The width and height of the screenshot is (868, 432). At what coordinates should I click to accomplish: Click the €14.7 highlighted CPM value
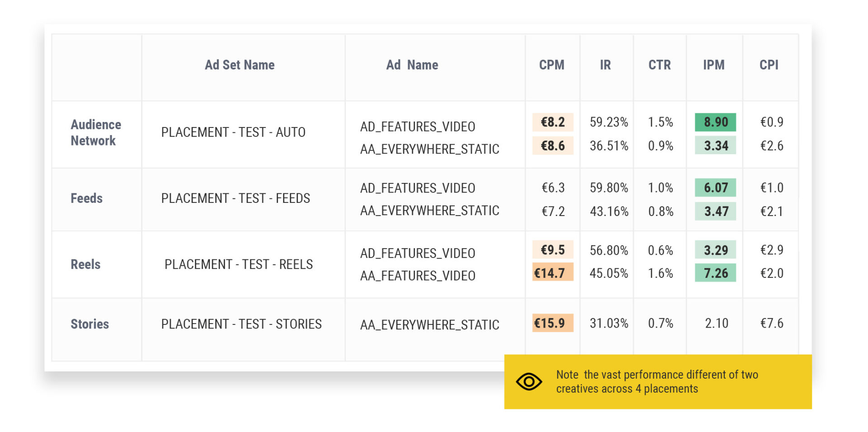click(x=552, y=273)
